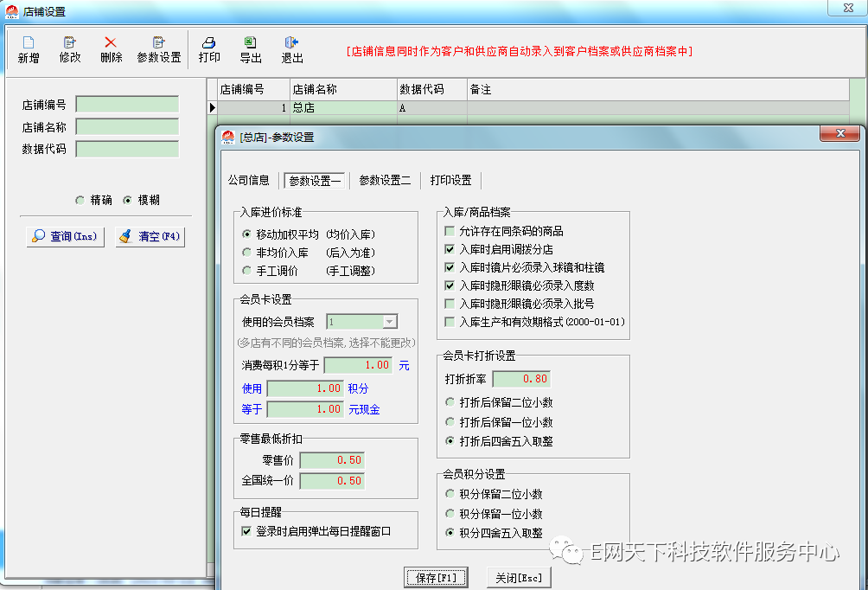Select 非均价入库 radio option

click(x=247, y=253)
